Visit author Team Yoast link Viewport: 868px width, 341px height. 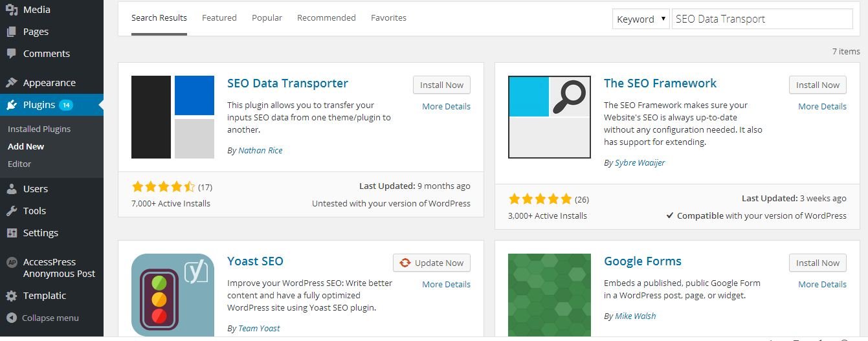[259, 328]
